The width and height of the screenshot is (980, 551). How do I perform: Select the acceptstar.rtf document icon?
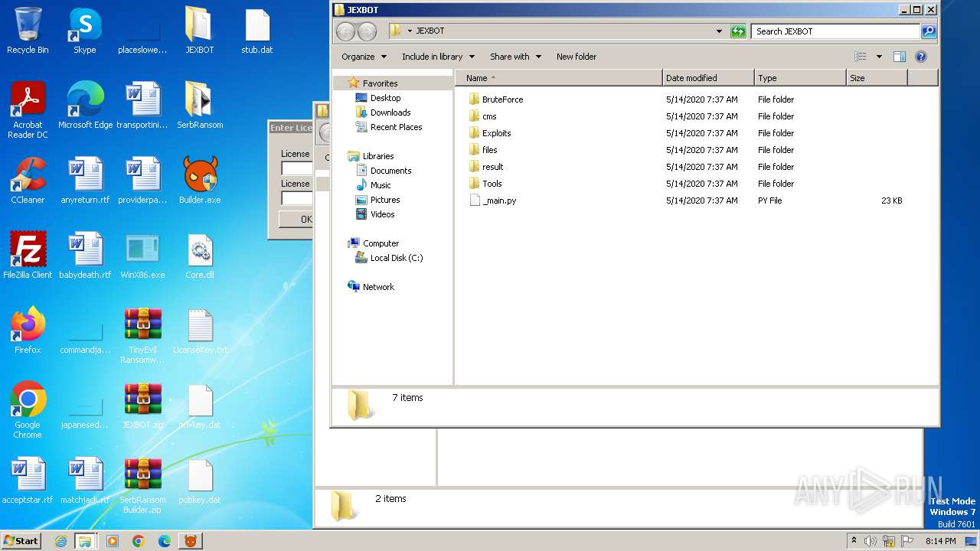pyautogui.click(x=28, y=481)
